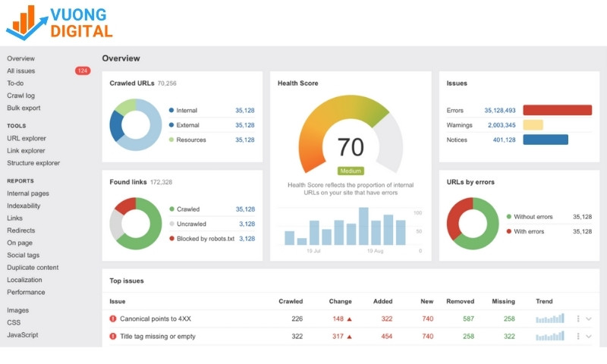The image size is (607, 364).
Task: Click the blue Notices bar in Issues
Action: [x=546, y=140]
